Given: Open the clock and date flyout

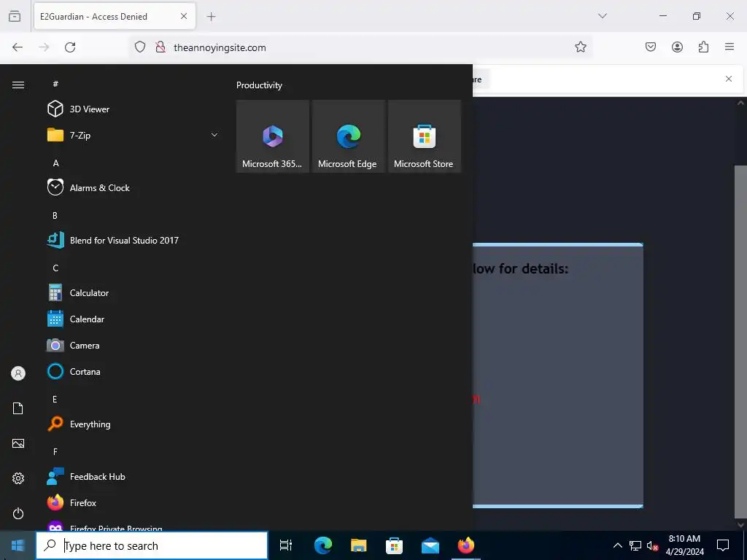Looking at the screenshot, I should pyautogui.click(x=684, y=545).
